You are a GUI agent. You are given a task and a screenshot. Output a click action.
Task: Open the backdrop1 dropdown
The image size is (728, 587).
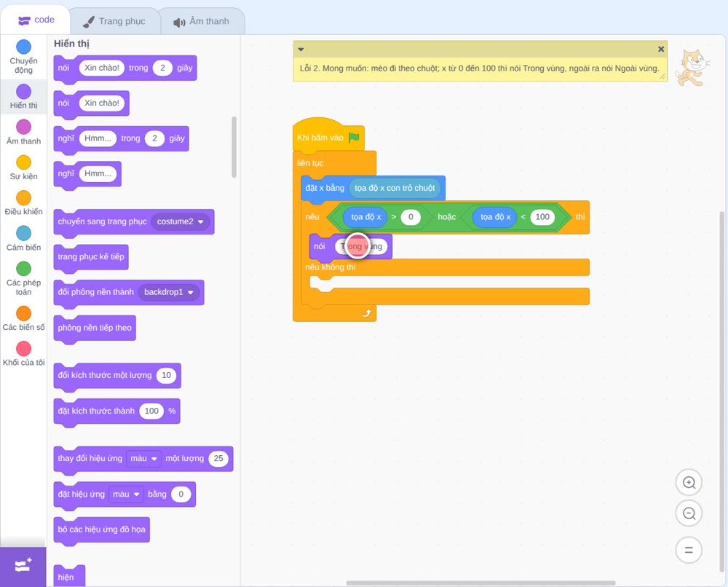point(169,292)
